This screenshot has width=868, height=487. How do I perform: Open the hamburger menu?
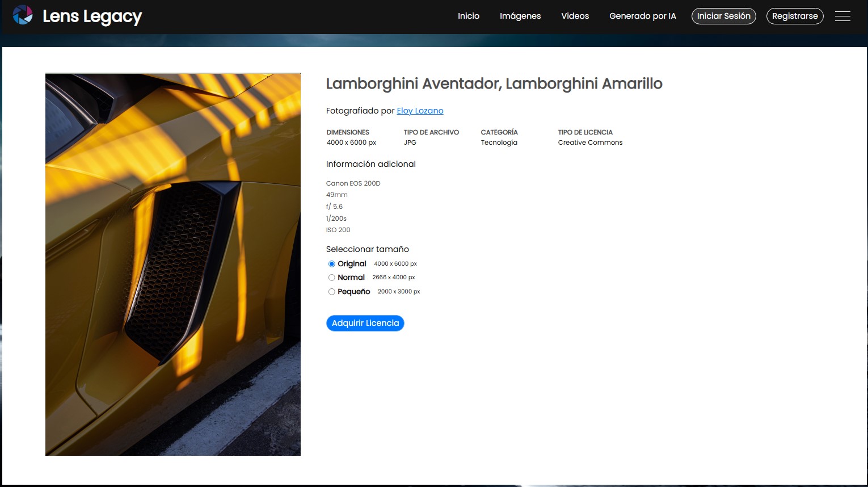(x=843, y=16)
